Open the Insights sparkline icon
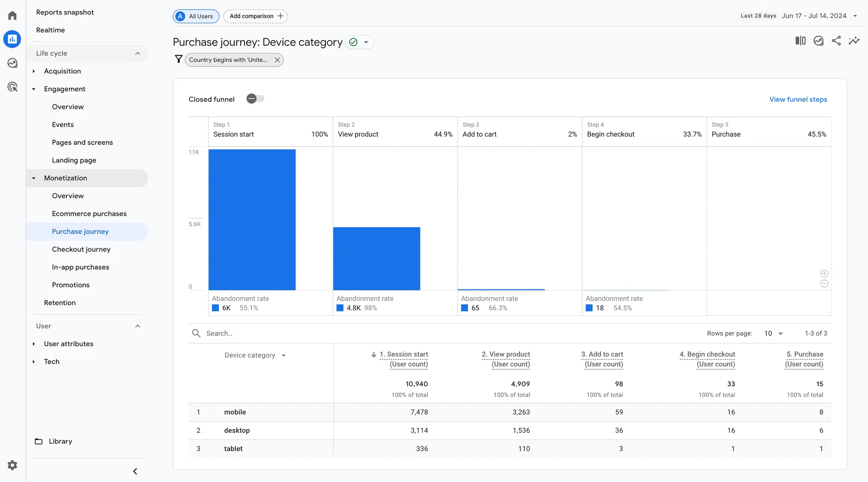Viewport: 868px width, 482px height. click(854, 41)
